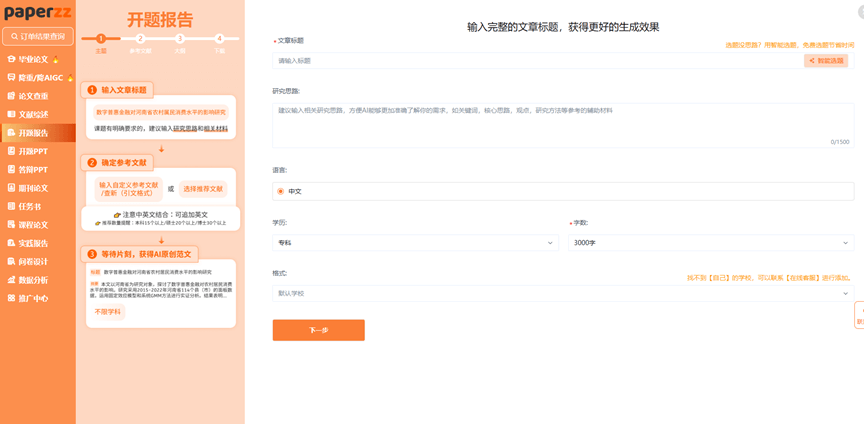The width and height of the screenshot is (864, 424).
Task: Click the 智能选题 button
Action: coord(826,61)
